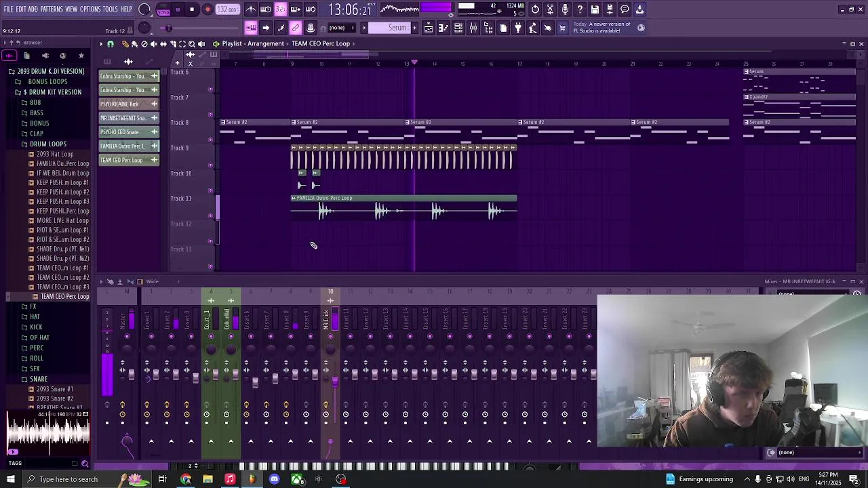Adjust the Master channel fader
This screenshot has height=488, width=868.
pos(132,374)
